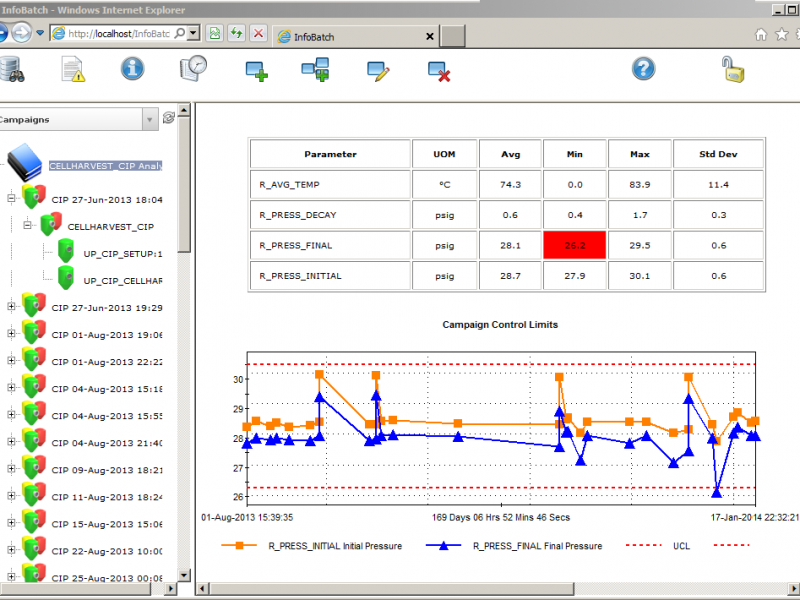Open the blue help question mark icon
This screenshot has height=600, width=800.
pyautogui.click(x=643, y=68)
